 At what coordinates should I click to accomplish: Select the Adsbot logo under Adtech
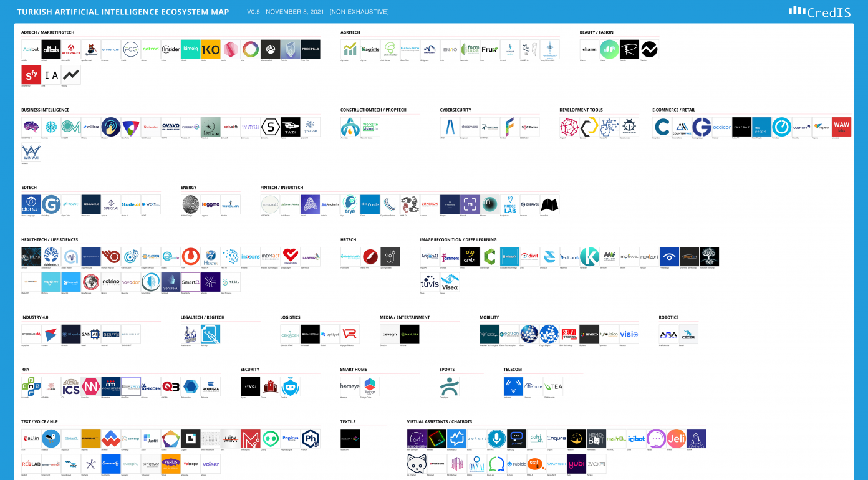click(31, 49)
